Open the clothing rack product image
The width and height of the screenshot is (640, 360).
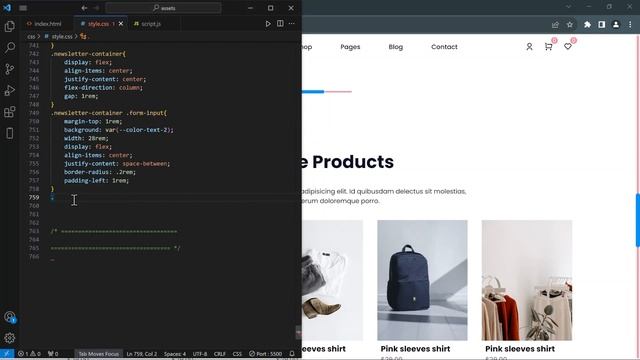[527, 280]
